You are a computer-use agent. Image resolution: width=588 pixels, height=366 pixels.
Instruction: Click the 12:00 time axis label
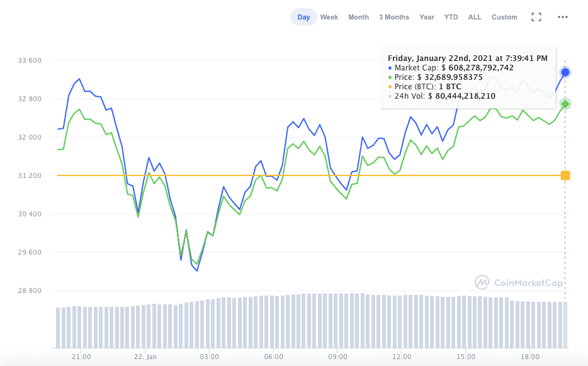[x=401, y=357]
